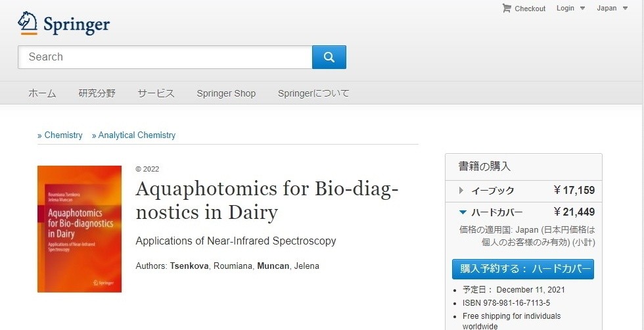Expand the Login dropdown arrow

point(582,9)
